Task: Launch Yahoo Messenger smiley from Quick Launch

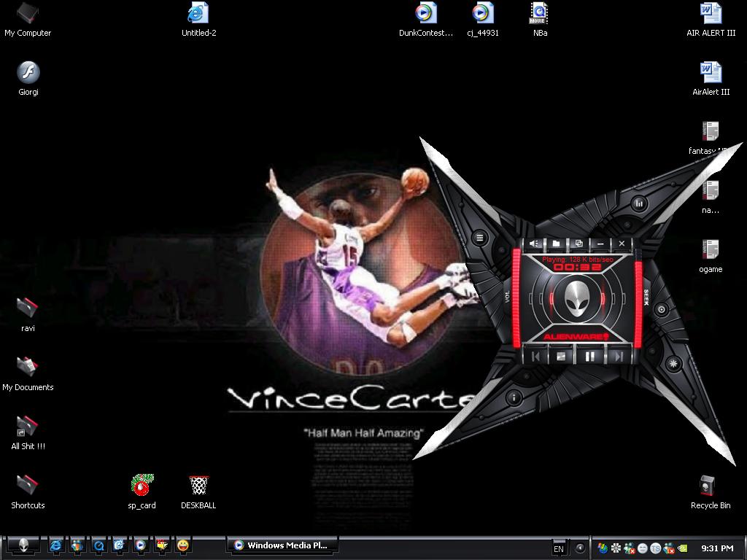Action: (x=183, y=545)
